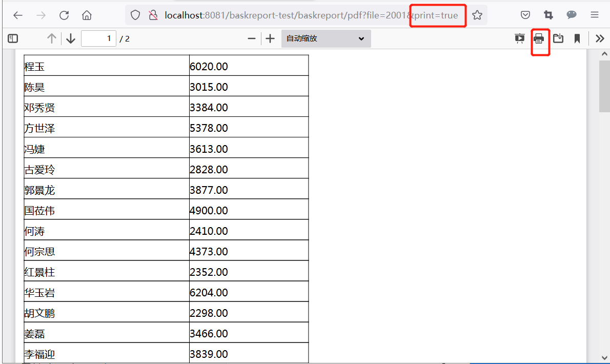
Task: Click the PDF vertical scrollbar thumb
Action: click(604, 87)
